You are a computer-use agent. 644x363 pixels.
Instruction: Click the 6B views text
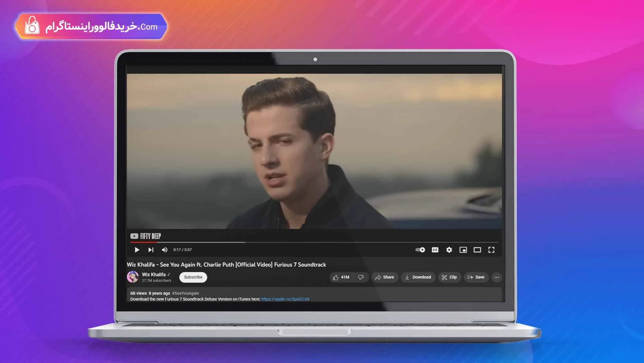tap(138, 293)
